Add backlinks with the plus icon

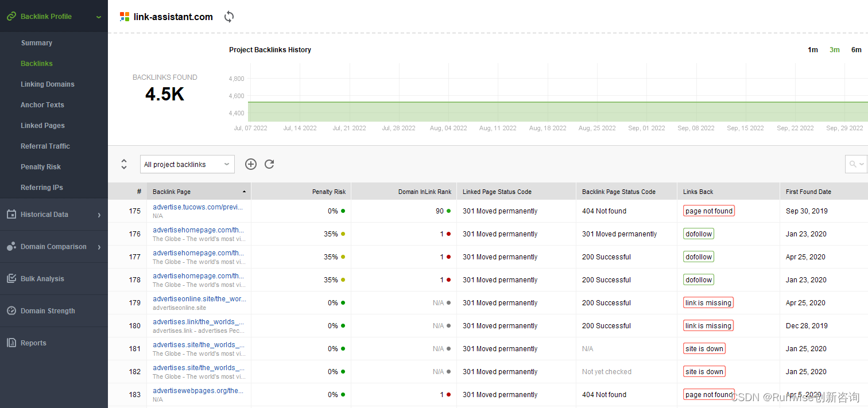point(251,164)
